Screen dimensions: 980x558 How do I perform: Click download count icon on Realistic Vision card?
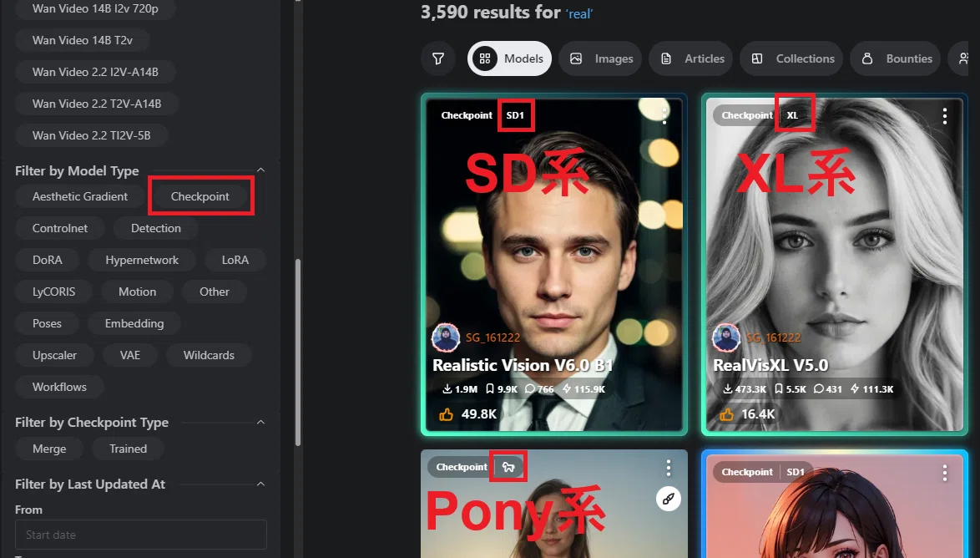pos(447,389)
